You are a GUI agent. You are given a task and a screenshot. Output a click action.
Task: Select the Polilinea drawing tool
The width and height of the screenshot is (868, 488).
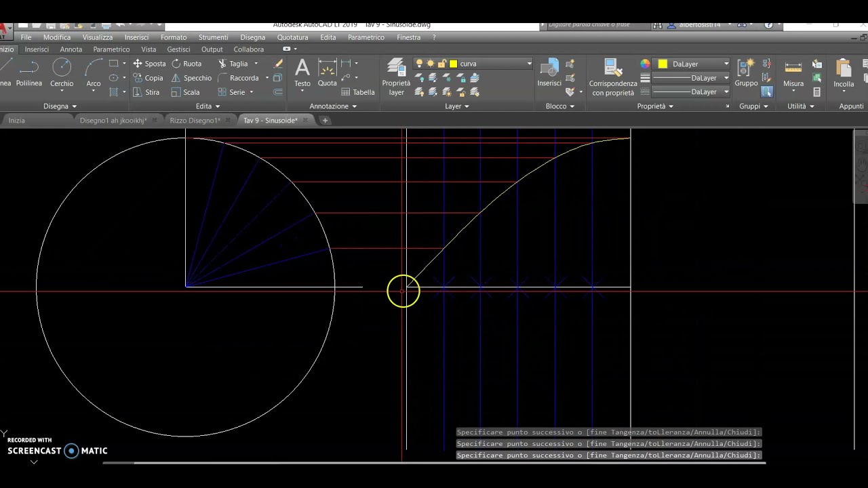[29, 73]
